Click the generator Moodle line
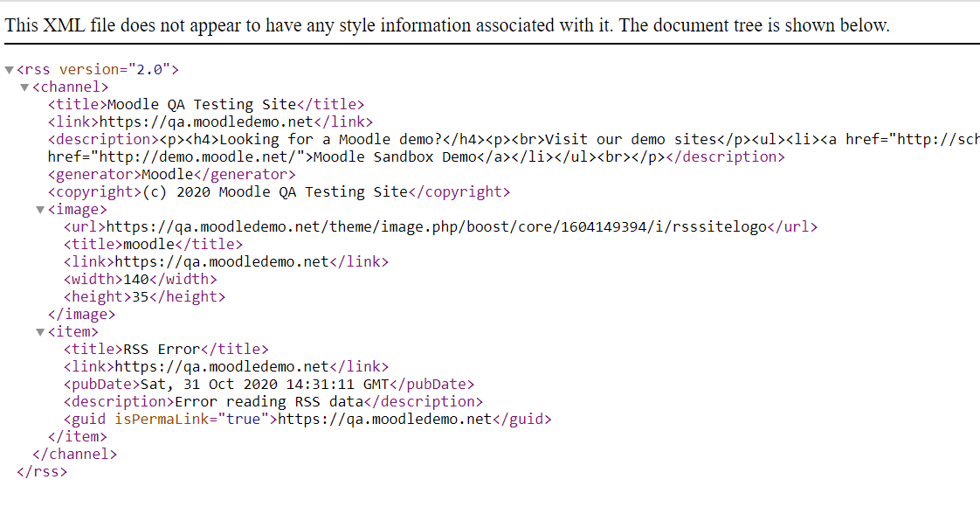The image size is (980, 521). click(x=172, y=175)
